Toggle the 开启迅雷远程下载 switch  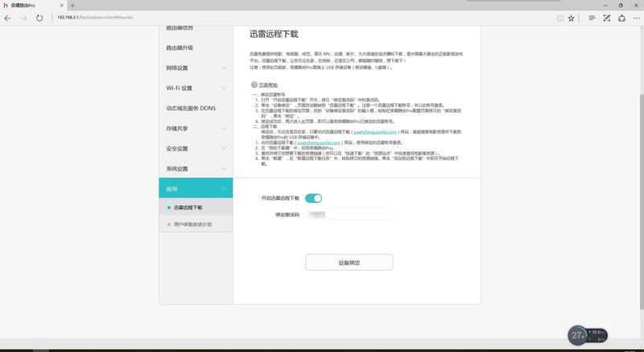313,198
